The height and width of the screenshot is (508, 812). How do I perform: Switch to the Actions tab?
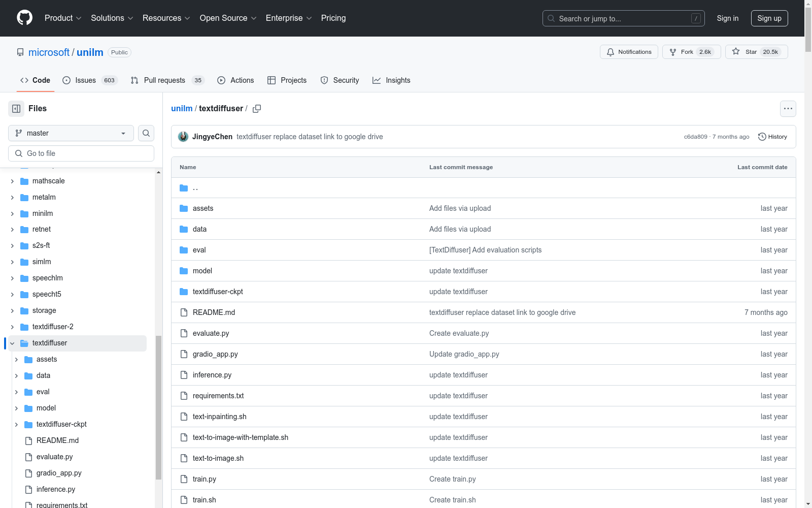tap(235, 80)
